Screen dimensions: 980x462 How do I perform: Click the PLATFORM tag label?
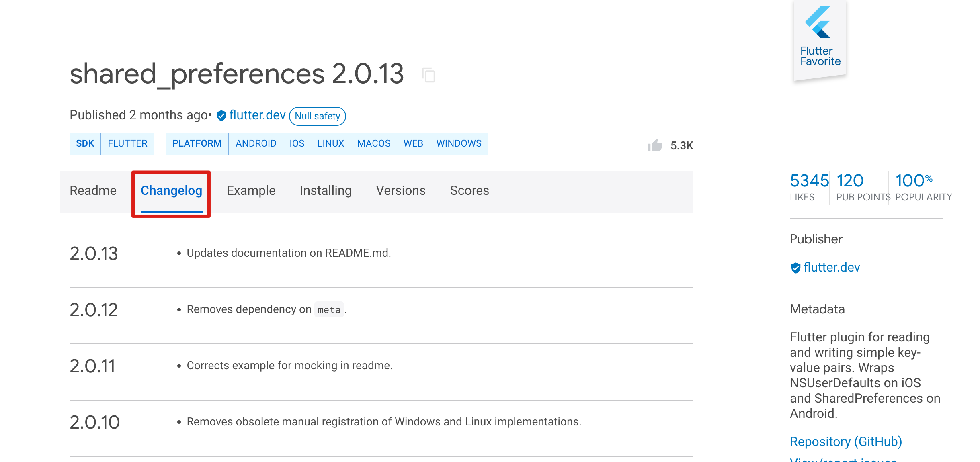197,143
